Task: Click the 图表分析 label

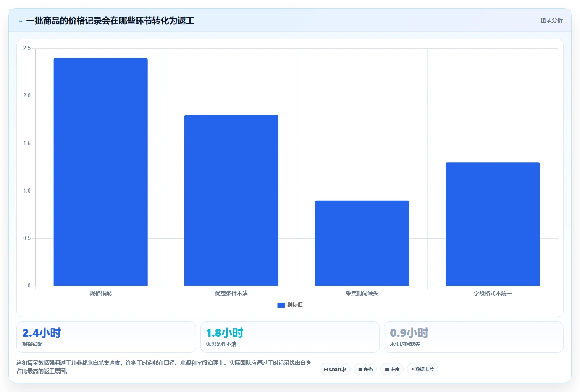Action: [551, 20]
